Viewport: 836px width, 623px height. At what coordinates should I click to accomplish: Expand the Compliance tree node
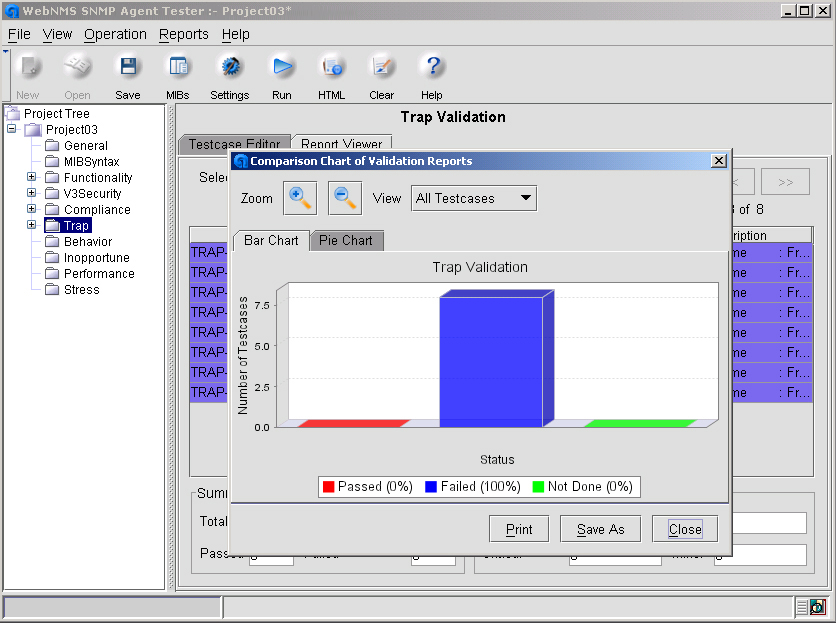tap(31, 209)
